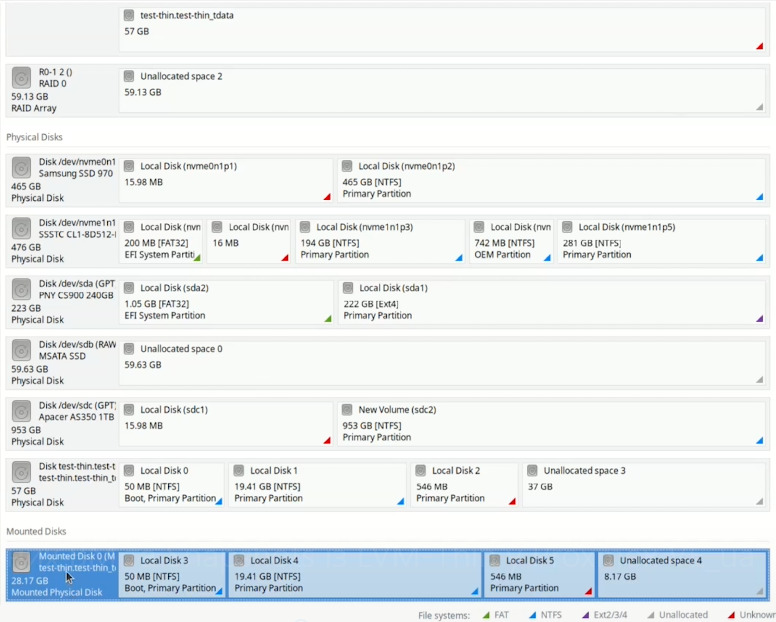Screen dimensions: 776x622
Task: Click the Local Disk 0 partition icon
Action: (x=129, y=471)
